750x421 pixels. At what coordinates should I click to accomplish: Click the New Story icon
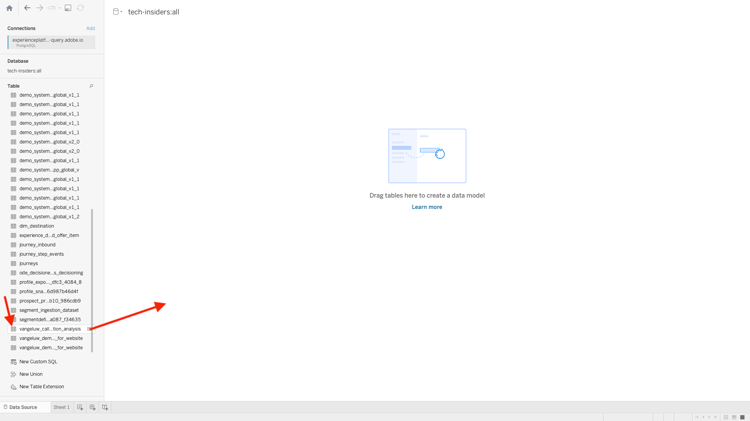coord(105,407)
